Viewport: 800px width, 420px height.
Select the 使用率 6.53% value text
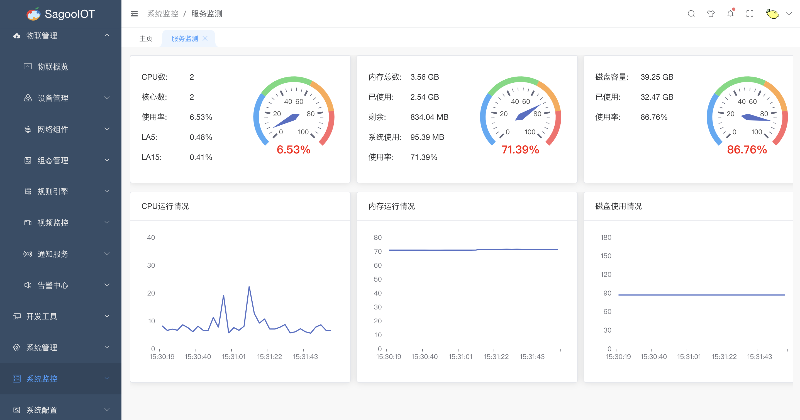pyautogui.click(x=201, y=117)
